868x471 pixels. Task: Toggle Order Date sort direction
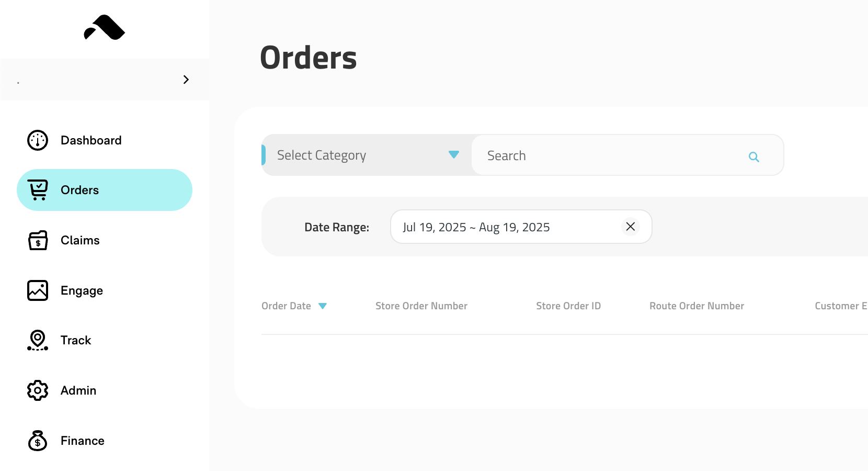click(323, 306)
